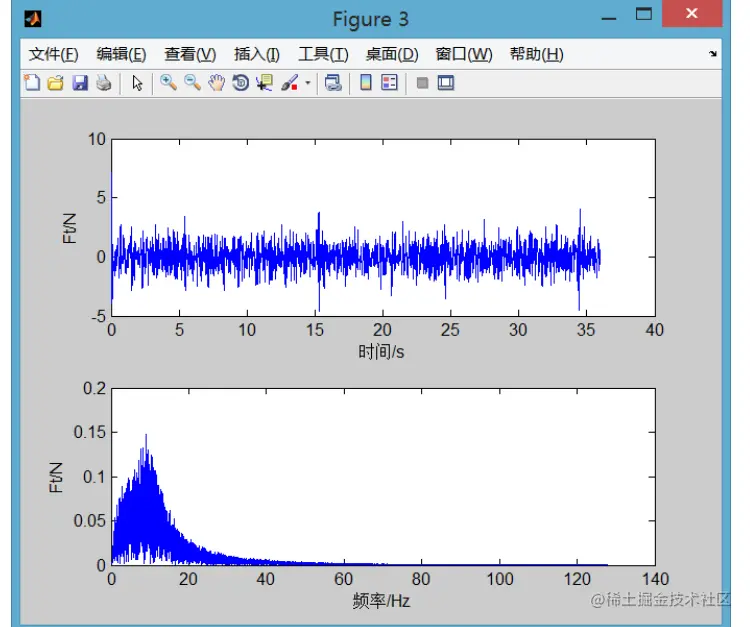Click the 140 tick label on frequency axis

[655, 579]
